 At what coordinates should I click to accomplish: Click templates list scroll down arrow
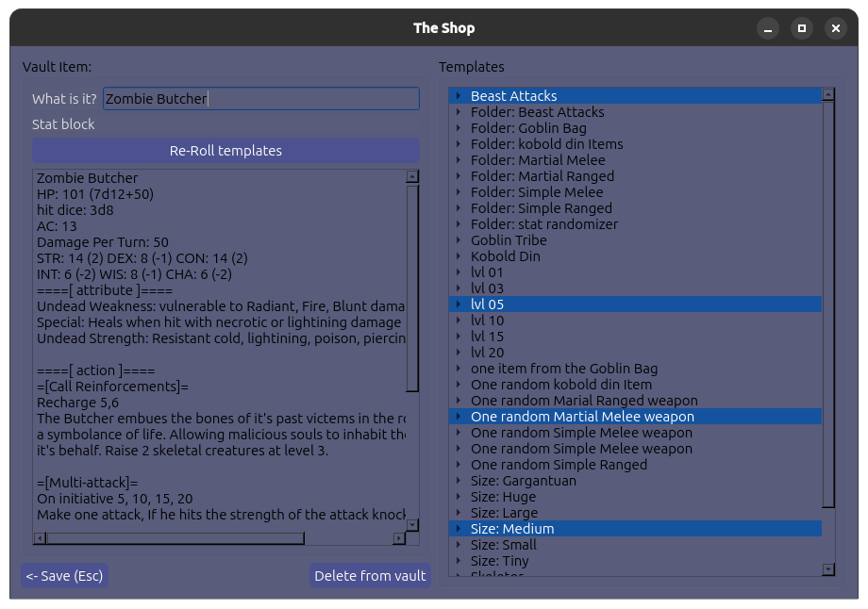tap(828, 569)
